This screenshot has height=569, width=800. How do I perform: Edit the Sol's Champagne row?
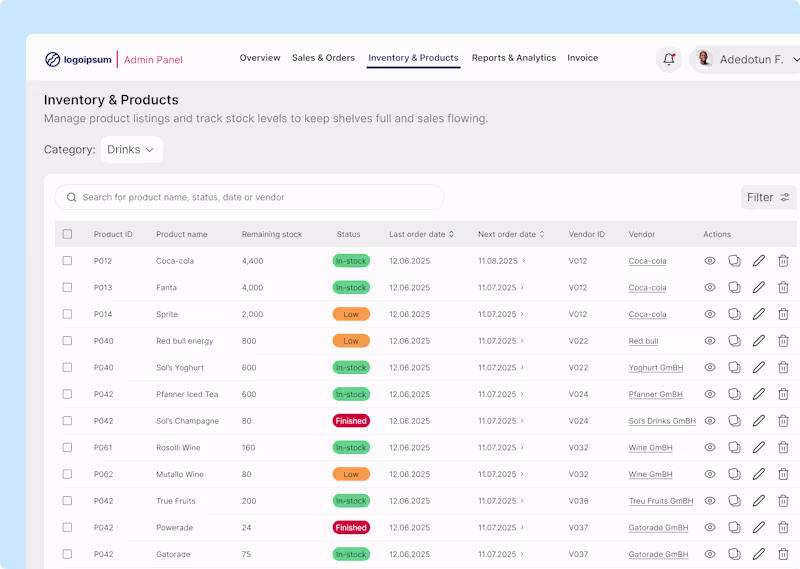[x=759, y=420]
